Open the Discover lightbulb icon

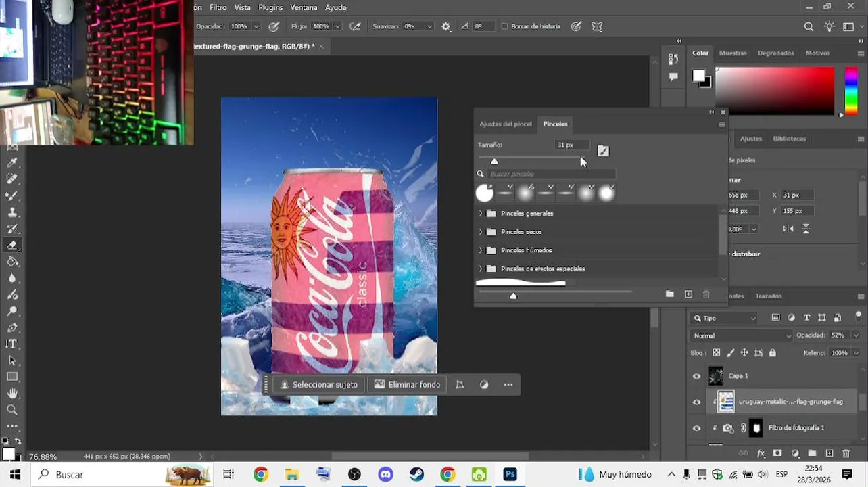click(829, 26)
